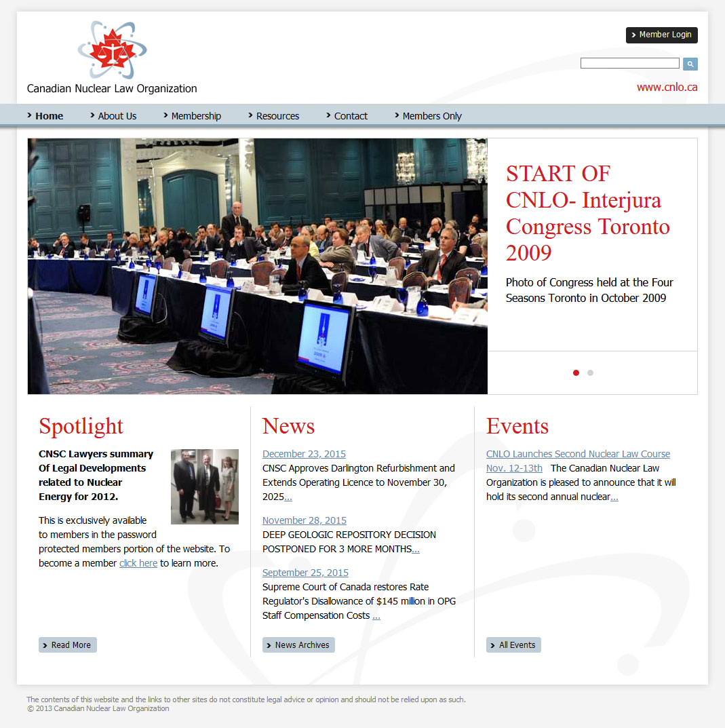Select the first slideshow dot
The height and width of the screenshot is (728, 725).
click(576, 373)
